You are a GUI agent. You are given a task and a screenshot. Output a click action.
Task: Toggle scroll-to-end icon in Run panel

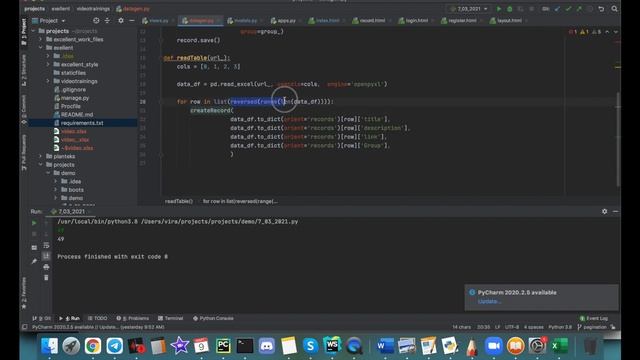[46, 256]
